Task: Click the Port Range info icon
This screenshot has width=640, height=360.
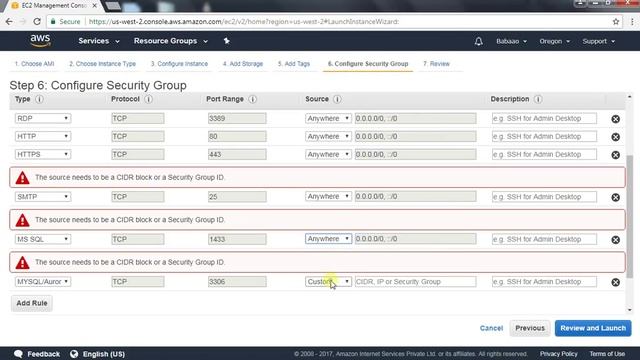Action: point(253,99)
